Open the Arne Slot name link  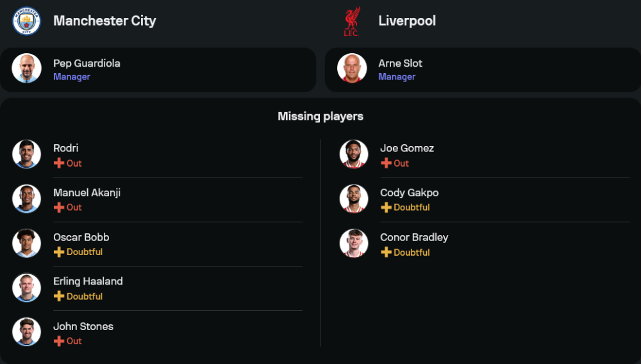[x=400, y=63]
